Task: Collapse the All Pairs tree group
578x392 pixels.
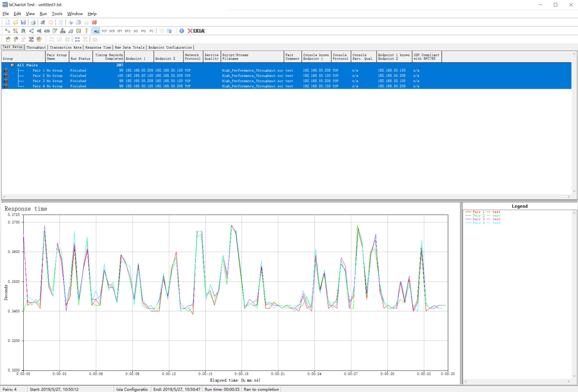Action: coord(12,65)
